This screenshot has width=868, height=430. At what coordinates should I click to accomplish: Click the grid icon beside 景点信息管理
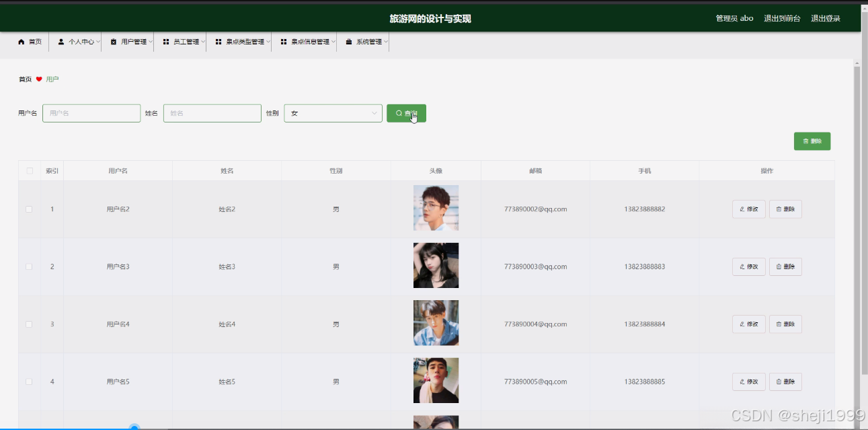[x=284, y=42]
